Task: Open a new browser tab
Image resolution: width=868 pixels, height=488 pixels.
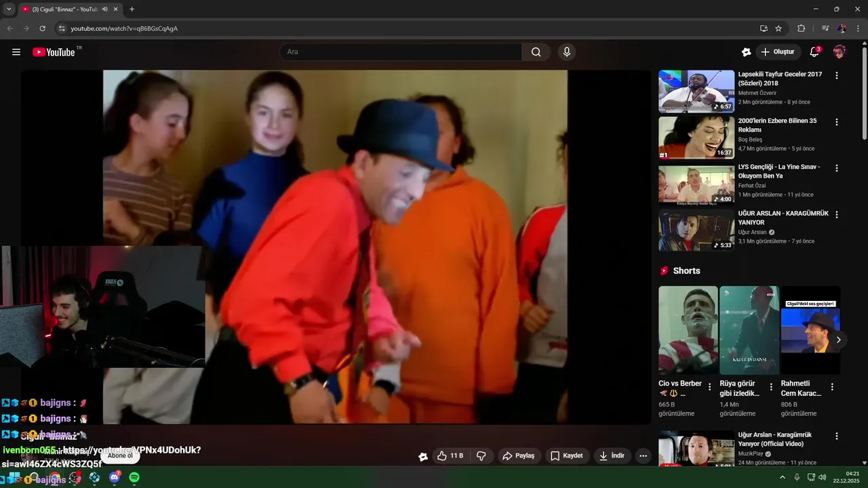Action: 132,9
